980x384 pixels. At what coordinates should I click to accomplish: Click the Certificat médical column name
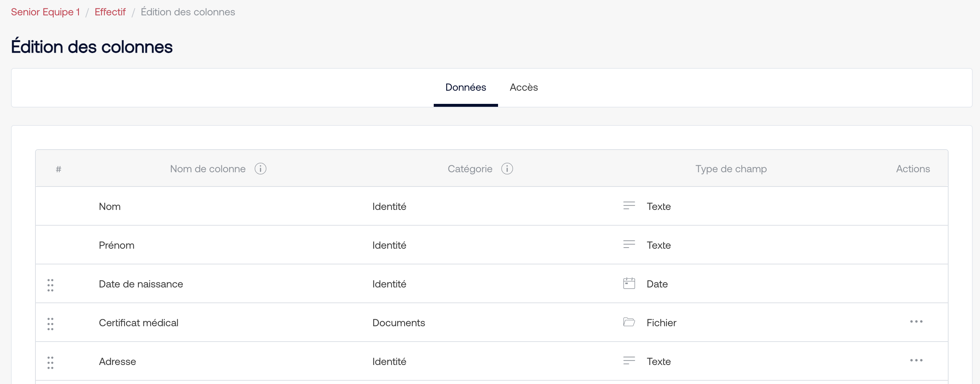pyautogui.click(x=138, y=323)
